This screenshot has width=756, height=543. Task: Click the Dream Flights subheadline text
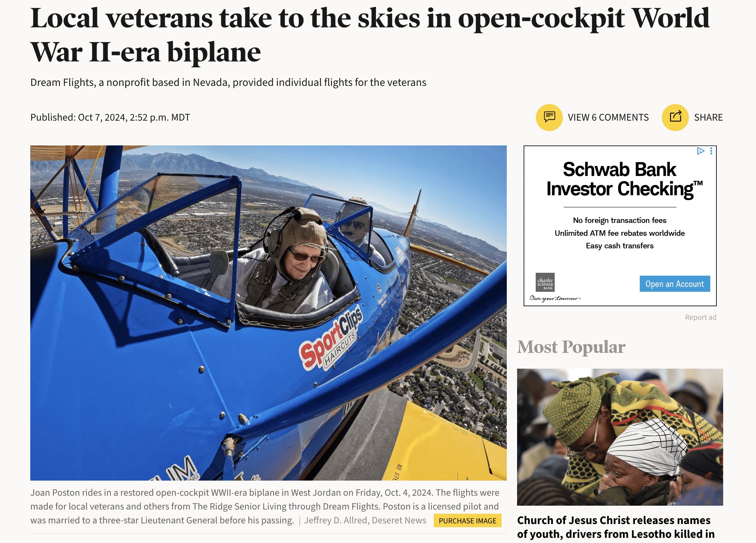tap(228, 82)
